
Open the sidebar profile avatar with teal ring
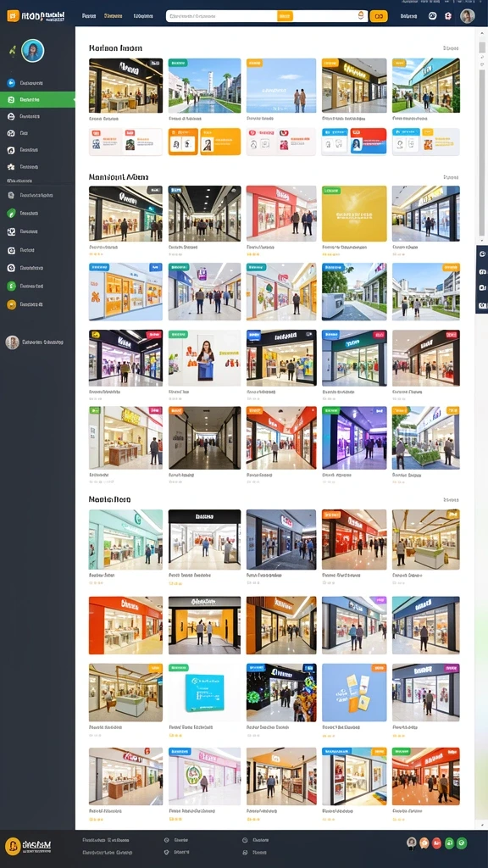coord(33,51)
